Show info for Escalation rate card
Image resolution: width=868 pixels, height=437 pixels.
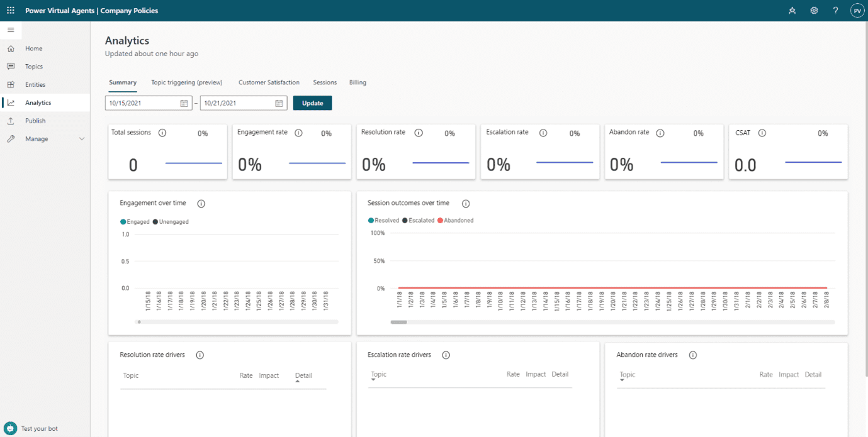[x=543, y=133]
